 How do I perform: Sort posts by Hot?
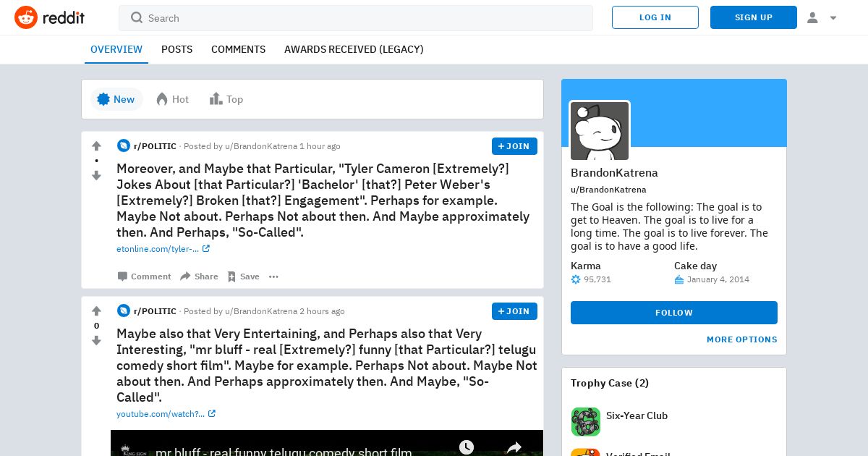pos(172,99)
